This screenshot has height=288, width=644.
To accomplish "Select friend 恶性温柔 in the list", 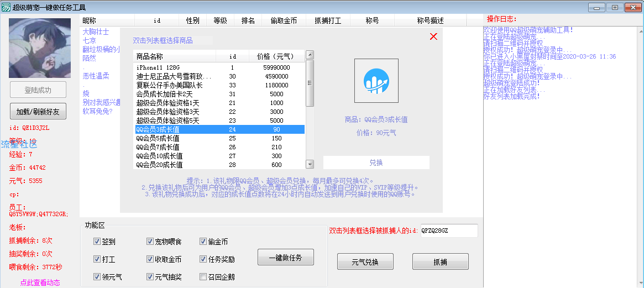I will coord(96,76).
